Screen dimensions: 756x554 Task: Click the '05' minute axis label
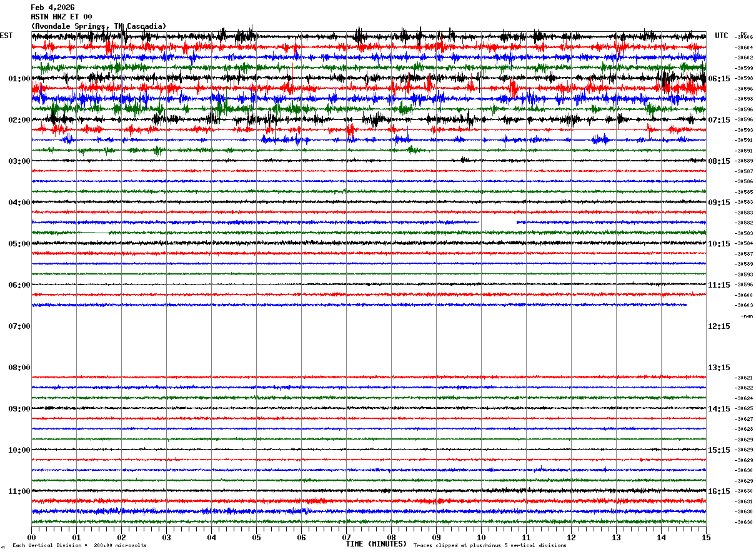tap(256, 538)
